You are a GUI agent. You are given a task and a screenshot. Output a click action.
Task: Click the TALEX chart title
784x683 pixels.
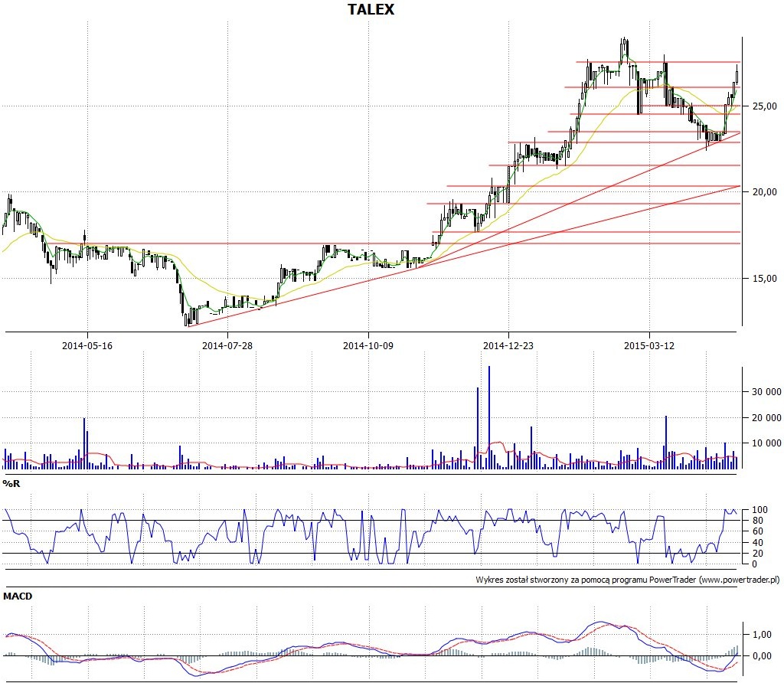(x=371, y=9)
